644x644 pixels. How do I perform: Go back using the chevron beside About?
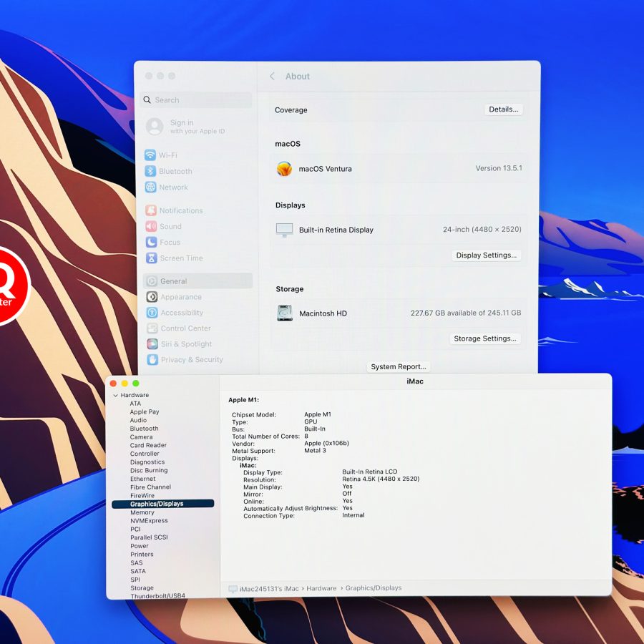[x=272, y=77]
